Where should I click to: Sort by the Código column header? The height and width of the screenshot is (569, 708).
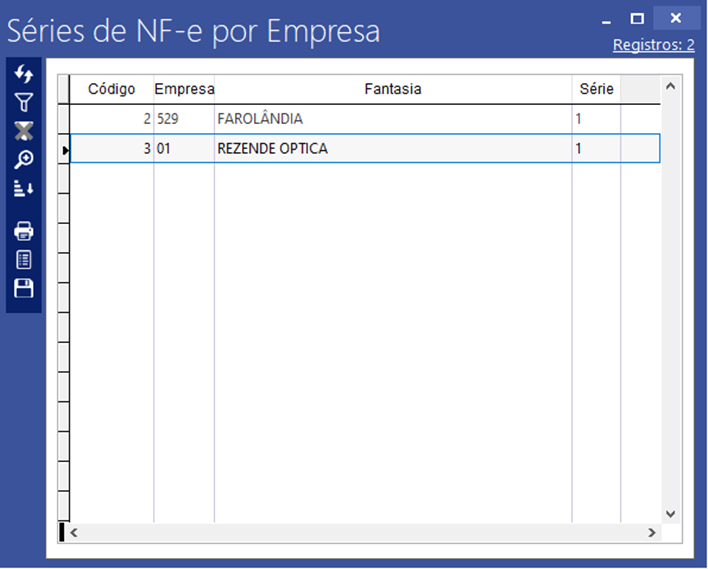(x=111, y=89)
